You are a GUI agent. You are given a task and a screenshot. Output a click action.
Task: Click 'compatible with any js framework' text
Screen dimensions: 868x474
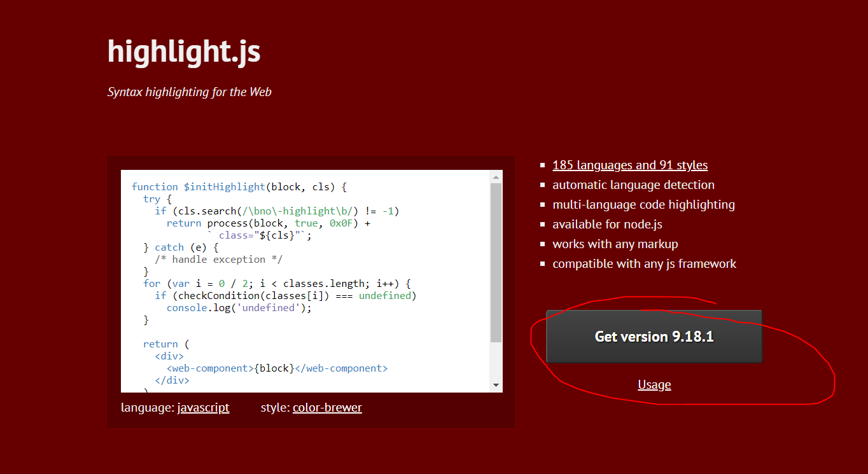(644, 263)
